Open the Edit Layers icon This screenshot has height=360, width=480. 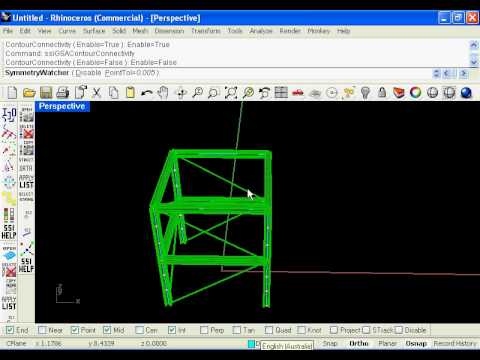[399, 92]
